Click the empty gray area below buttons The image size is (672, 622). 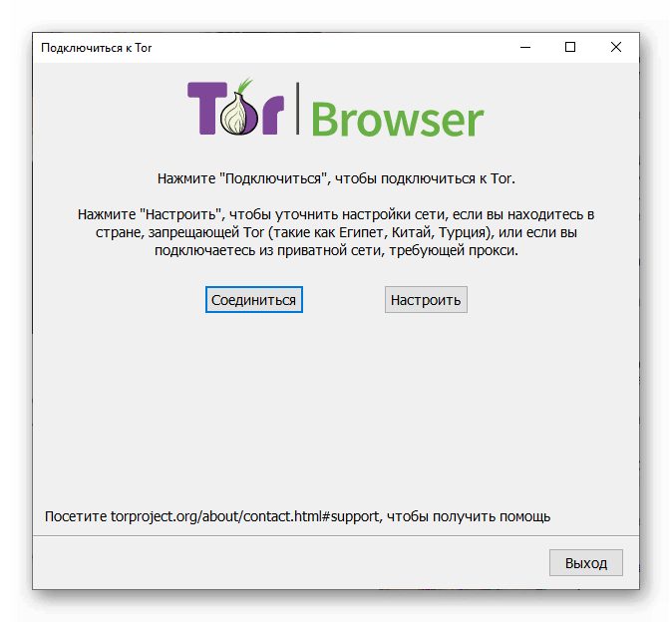[x=336, y=407]
